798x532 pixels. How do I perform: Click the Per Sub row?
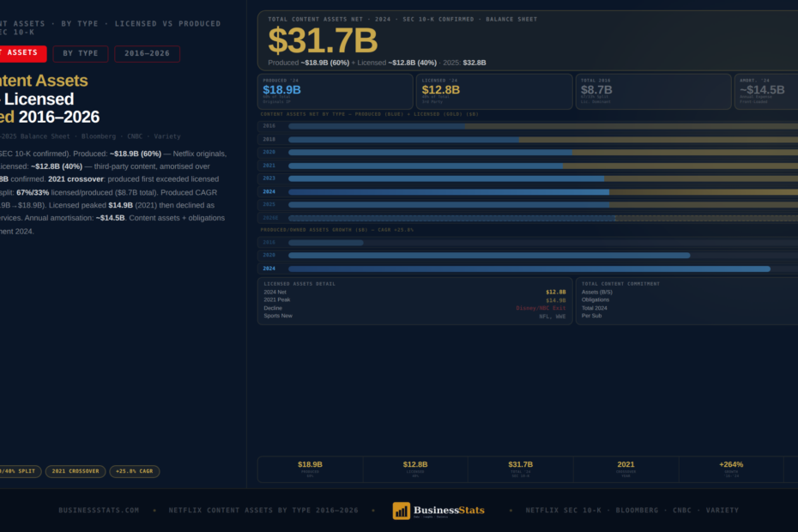pos(689,316)
